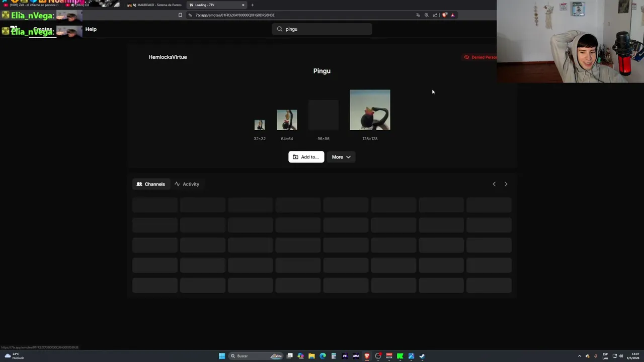The width and height of the screenshot is (644, 362).
Task: Click the search magnifier icon beside pingu
Action: (x=280, y=29)
